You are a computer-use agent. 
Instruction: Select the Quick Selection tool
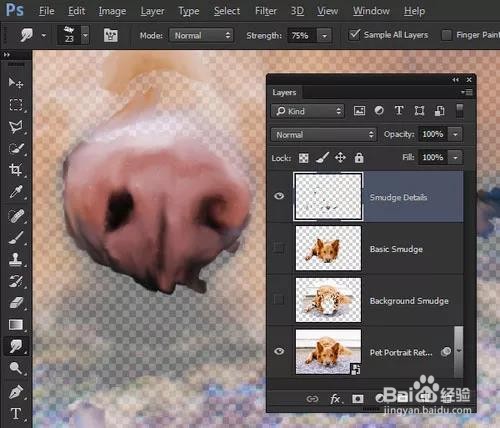(16, 148)
